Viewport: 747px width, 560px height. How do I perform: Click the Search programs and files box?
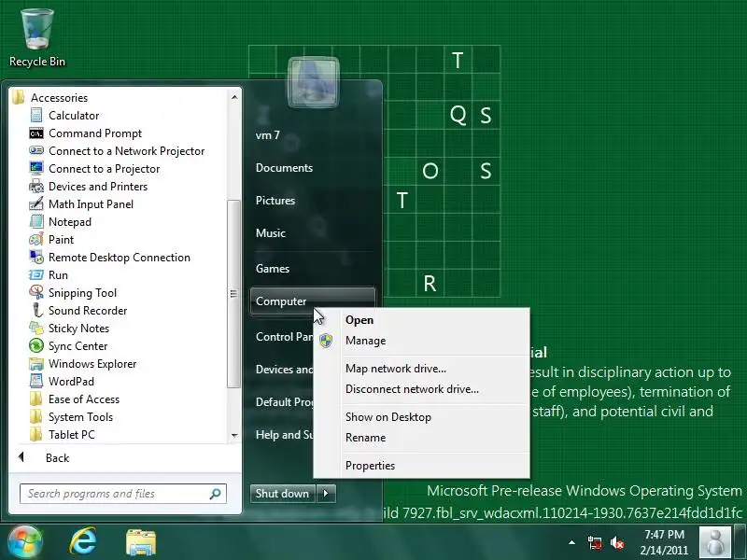pos(123,494)
